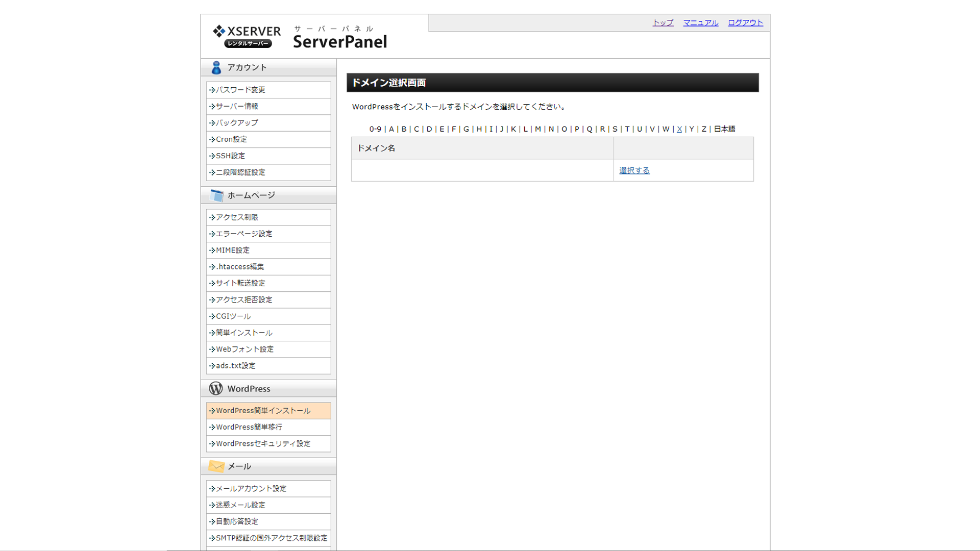Click the Mail section envelope icon

[216, 466]
